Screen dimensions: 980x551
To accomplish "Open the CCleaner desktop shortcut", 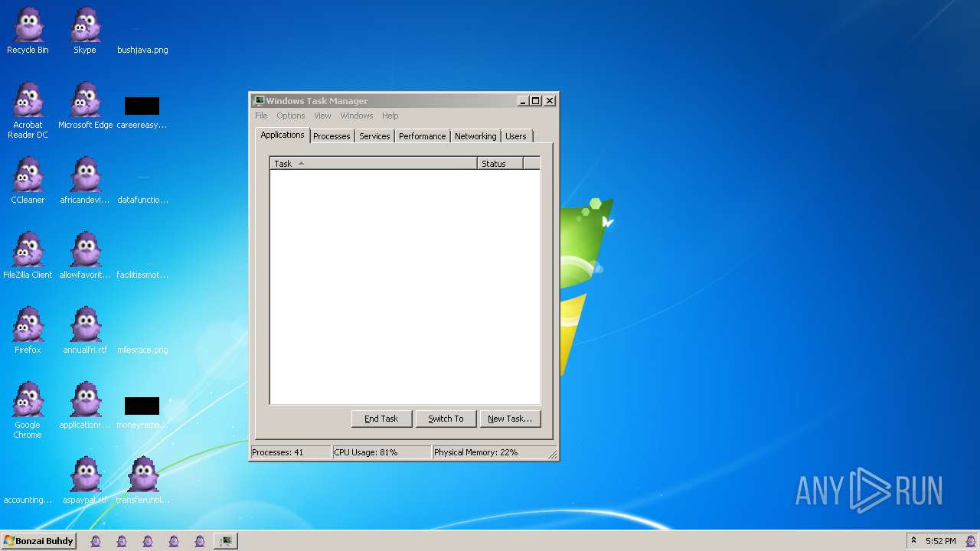I will tap(28, 181).
